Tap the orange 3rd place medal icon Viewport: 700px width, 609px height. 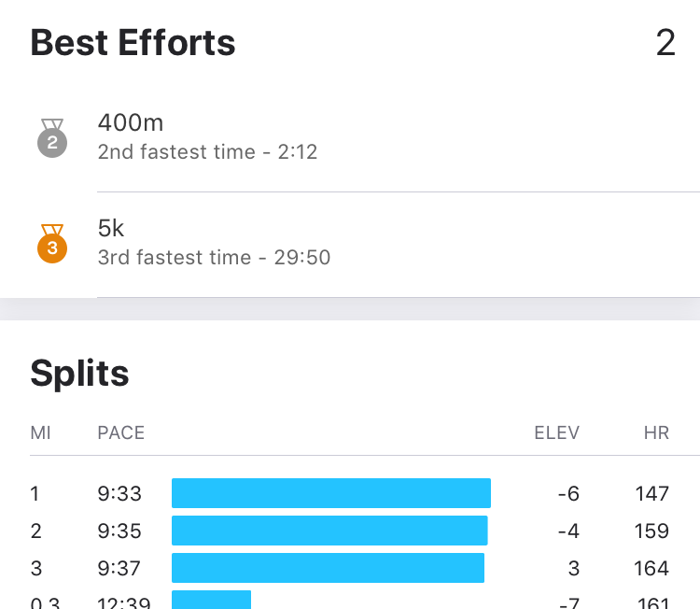(52, 244)
